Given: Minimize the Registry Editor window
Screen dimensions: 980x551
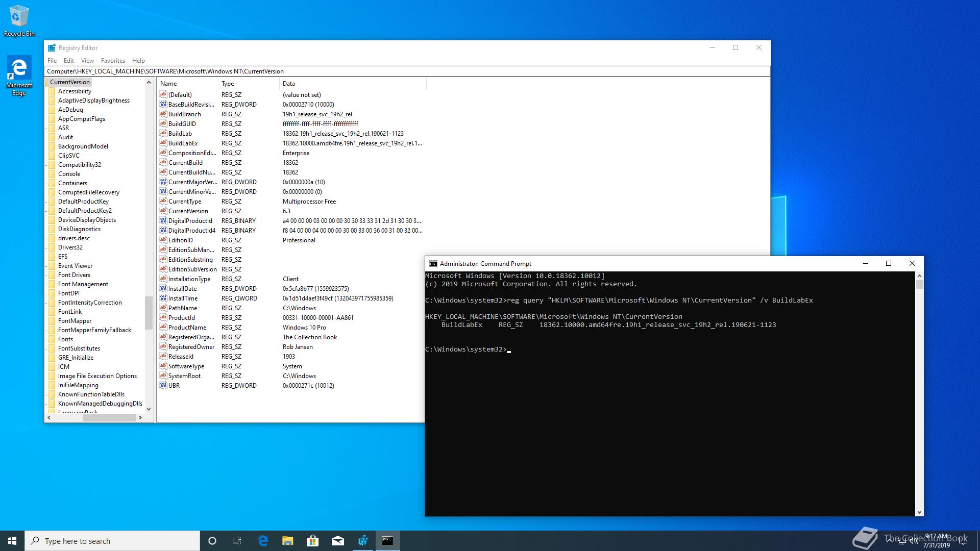Looking at the screenshot, I should click(713, 48).
